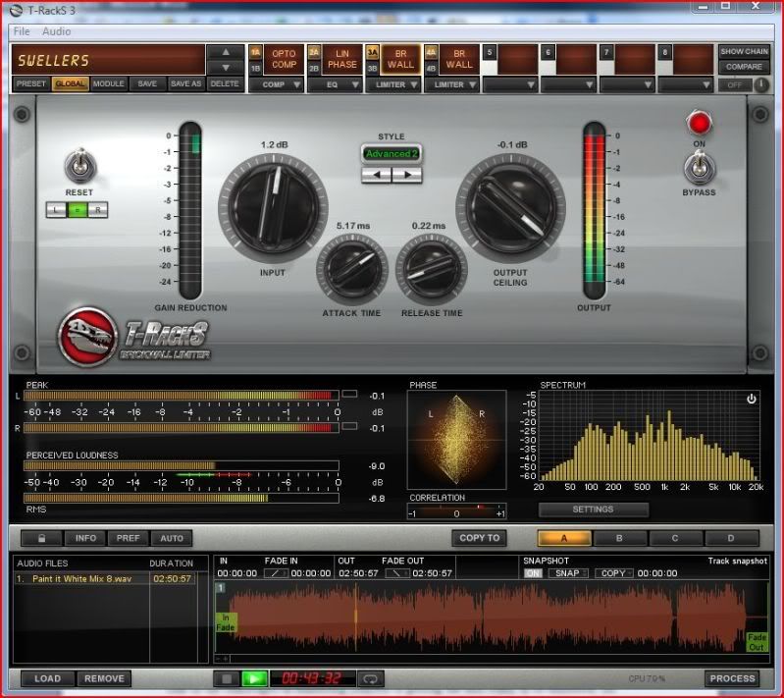Select the L channel button
Image resolution: width=784 pixels, height=698 pixels.
pos(56,210)
